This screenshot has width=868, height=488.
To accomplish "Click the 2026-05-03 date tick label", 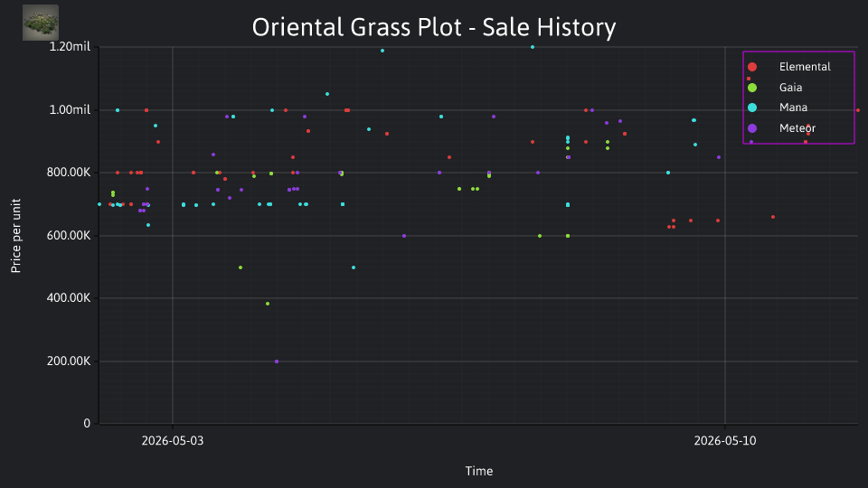I will pos(172,441).
